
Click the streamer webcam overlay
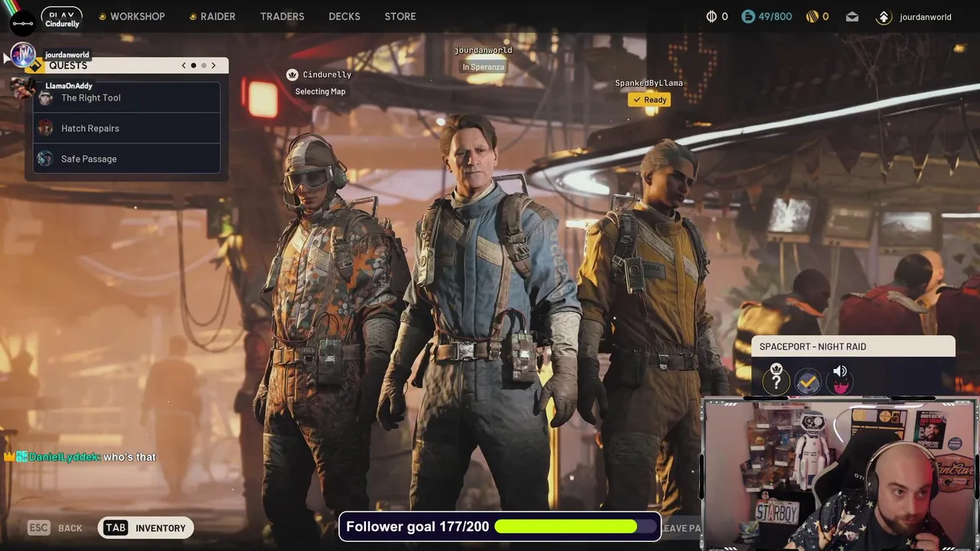click(x=840, y=474)
